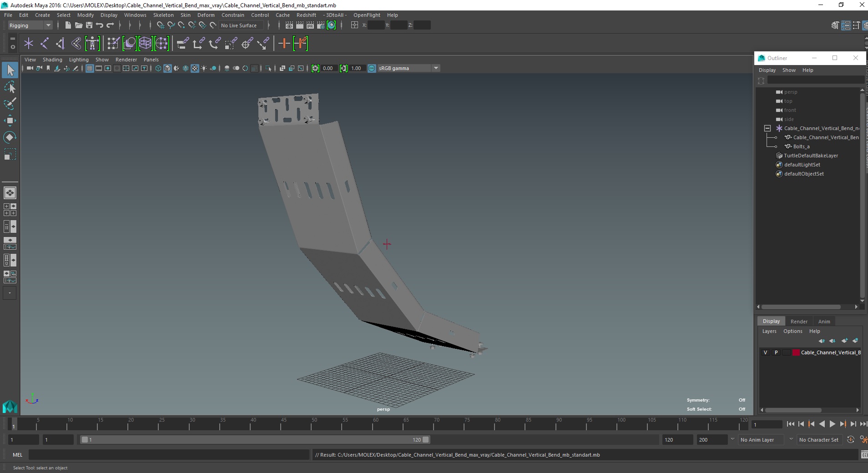Toggle layer visibility V for Cable_Channel_Vertical layer

click(765, 352)
